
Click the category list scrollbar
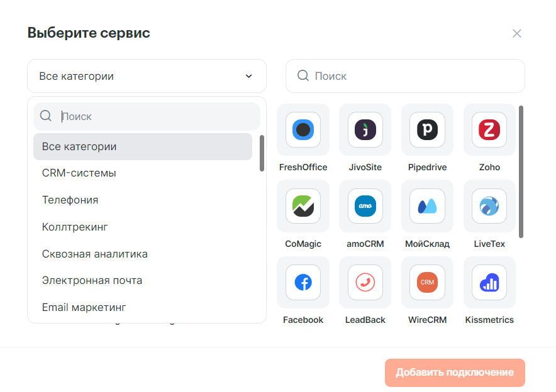(x=262, y=153)
